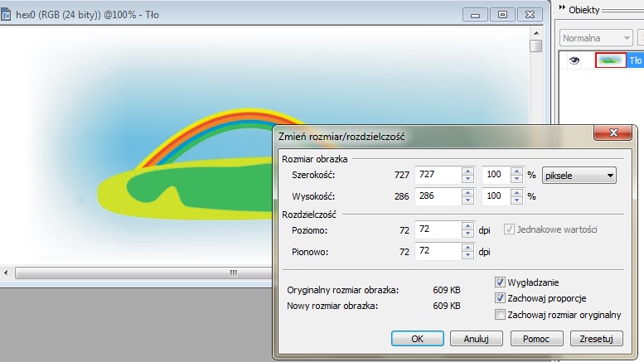The image size is (644, 362).
Task: Click the hex0 document icon in title bar
Action: tap(7, 14)
